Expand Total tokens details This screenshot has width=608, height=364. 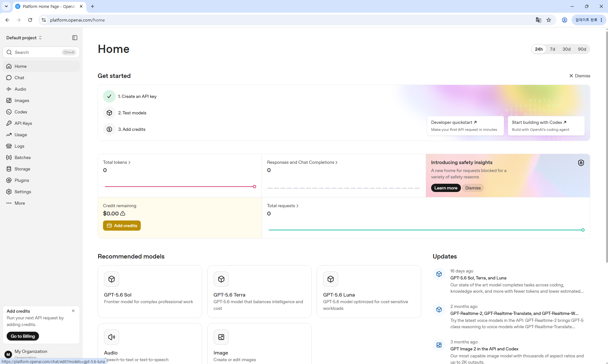coord(117,162)
